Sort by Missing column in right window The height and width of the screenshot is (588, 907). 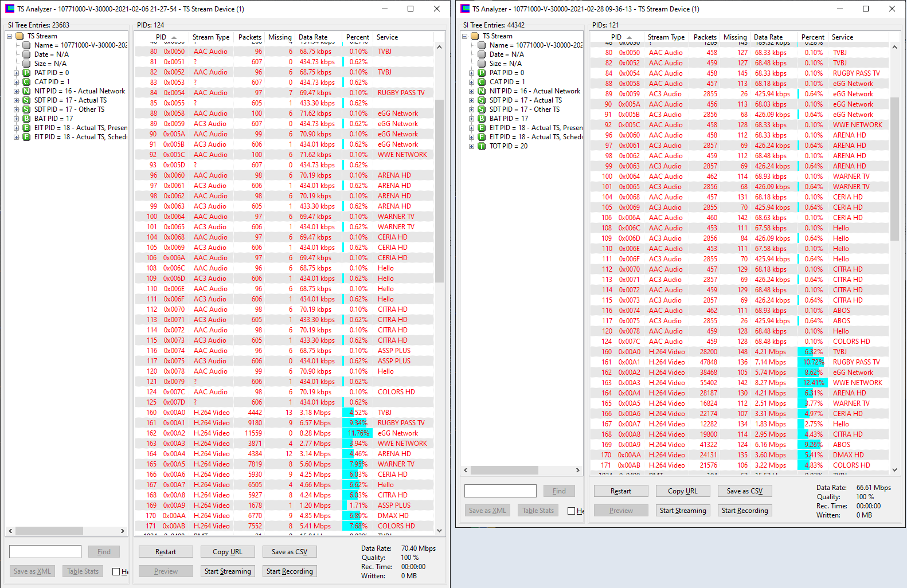pos(734,37)
